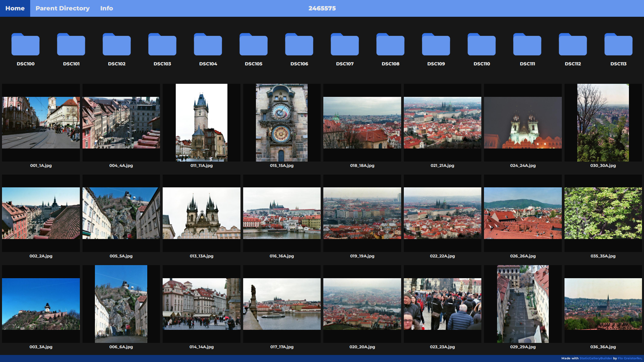
Task: View the crowd photo 023_23A.jpg
Action: pos(442,304)
